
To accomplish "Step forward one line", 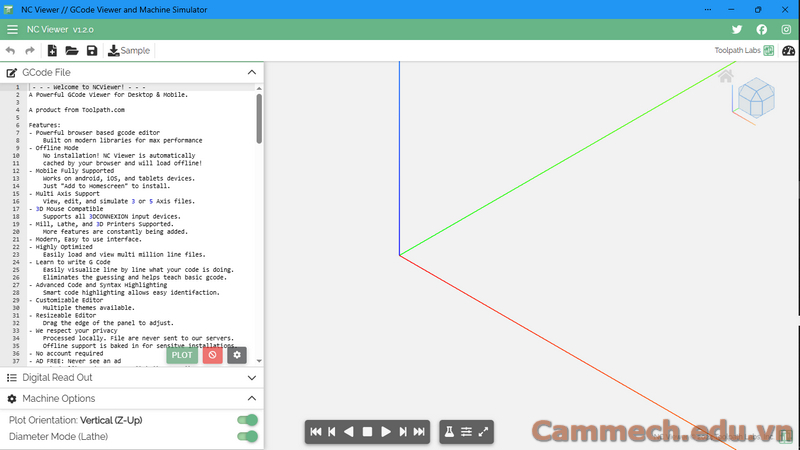I will point(403,432).
